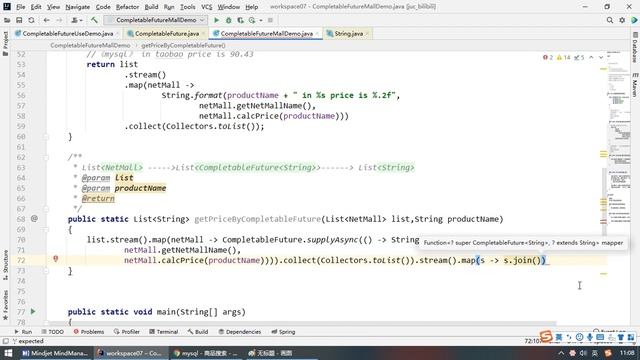Open the Navigate menu
640x360 pixels.
pyautogui.click(x=78, y=7)
